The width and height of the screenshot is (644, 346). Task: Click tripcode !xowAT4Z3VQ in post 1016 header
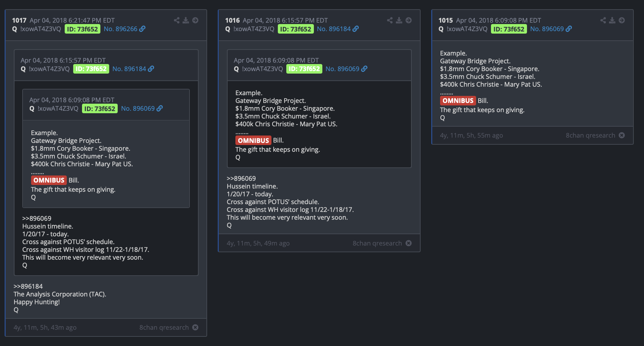pos(254,29)
